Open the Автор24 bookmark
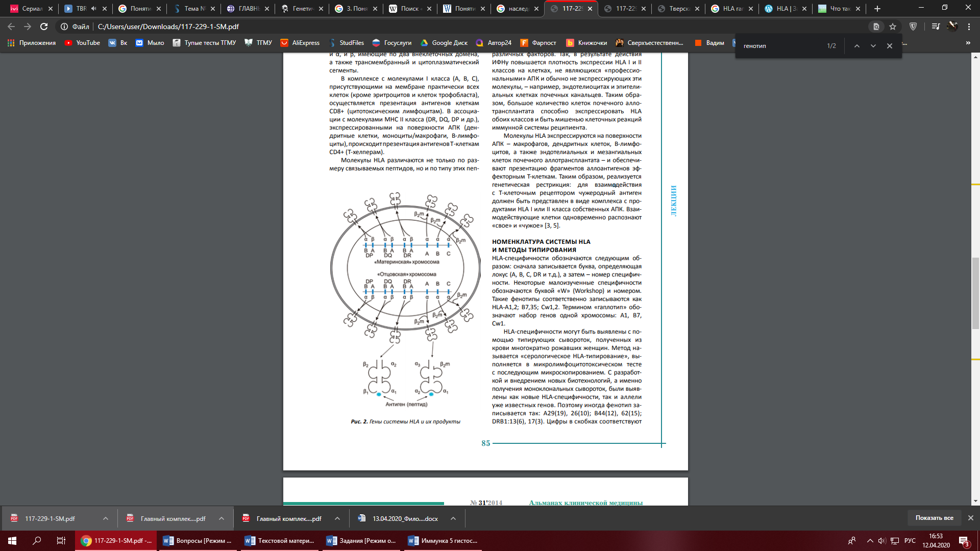The width and height of the screenshot is (980, 551). pos(494,43)
